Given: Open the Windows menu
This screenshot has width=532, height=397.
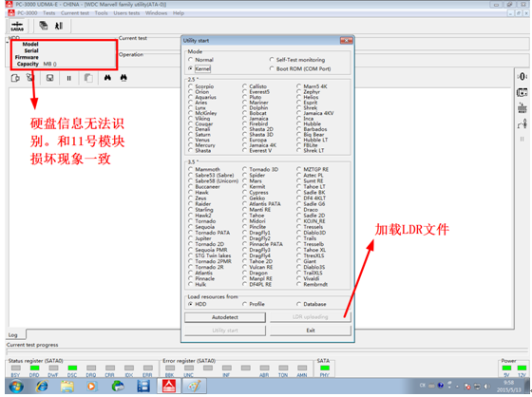Looking at the screenshot, I should [156, 13].
